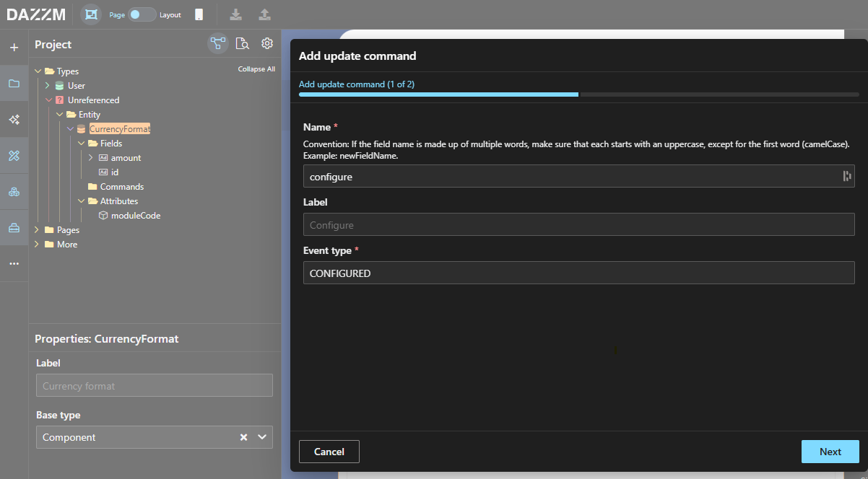Open the folder icon in left sidebar
The height and width of the screenshot is (479, 868).
(x=14, y=84)
